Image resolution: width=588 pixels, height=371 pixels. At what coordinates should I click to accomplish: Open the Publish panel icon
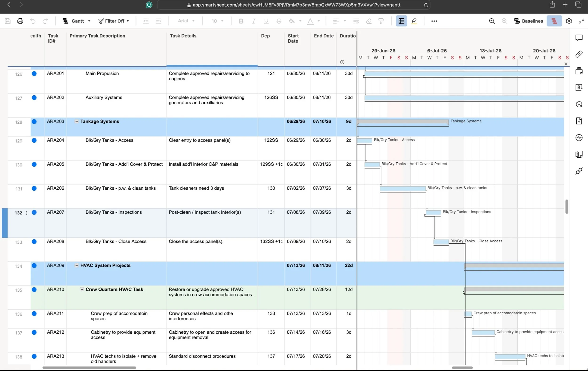pyautogui.click(x=579, y=121)
